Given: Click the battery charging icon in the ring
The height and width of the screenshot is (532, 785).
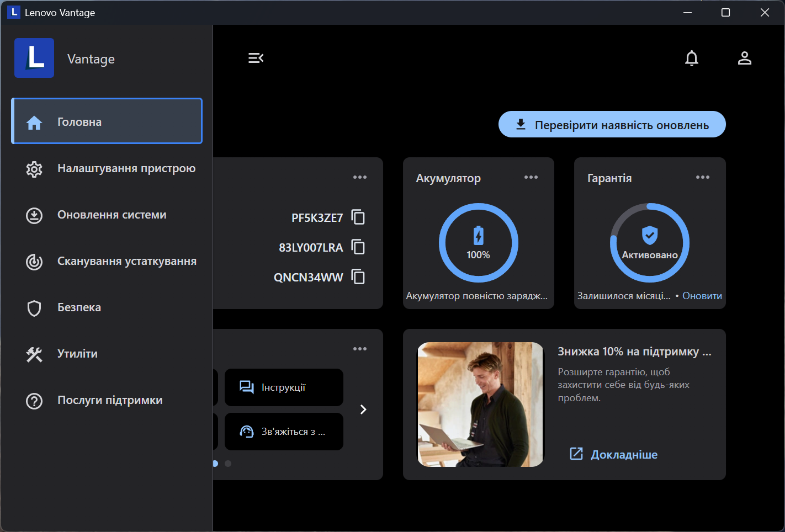Looking at the screenshot, I should 479,236.
